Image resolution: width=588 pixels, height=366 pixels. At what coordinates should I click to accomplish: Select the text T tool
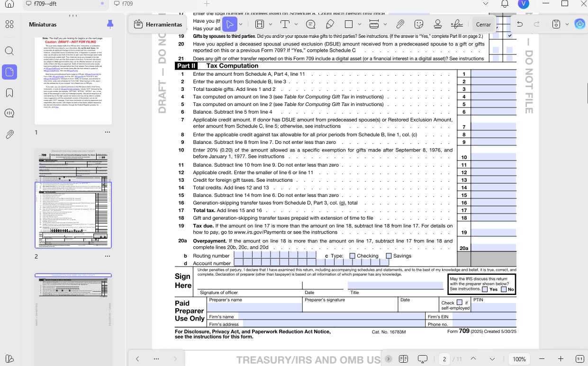pyautogui.click(x=285, y=24)
